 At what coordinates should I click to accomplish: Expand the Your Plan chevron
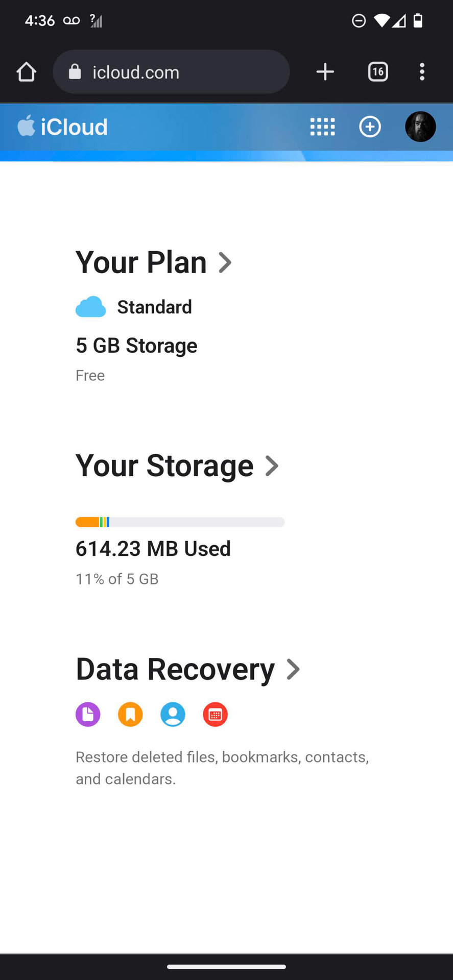(225, 262)
